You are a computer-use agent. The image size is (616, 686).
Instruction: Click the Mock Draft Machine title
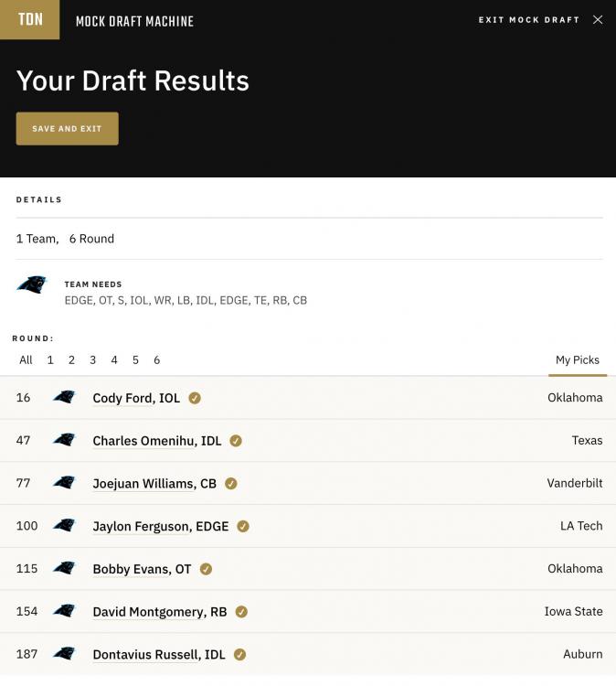pos(134,21)
